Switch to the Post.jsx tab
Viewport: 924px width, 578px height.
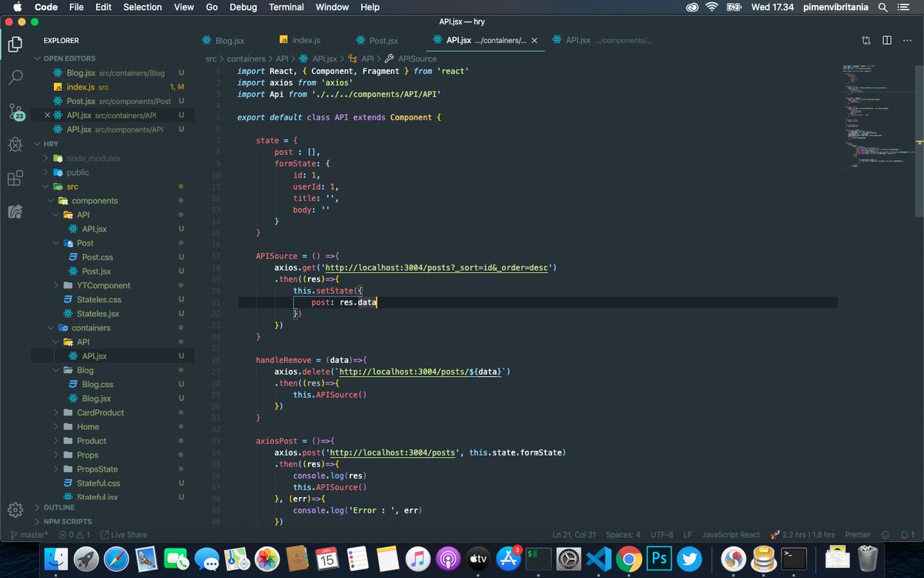(x=383, y=40)
